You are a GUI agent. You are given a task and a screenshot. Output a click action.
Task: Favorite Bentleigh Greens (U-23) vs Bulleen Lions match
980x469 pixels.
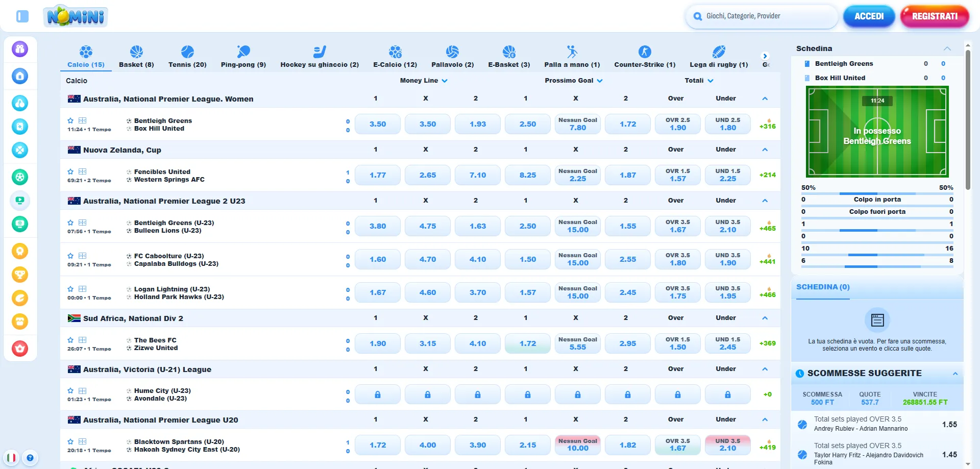coord(70,223)
